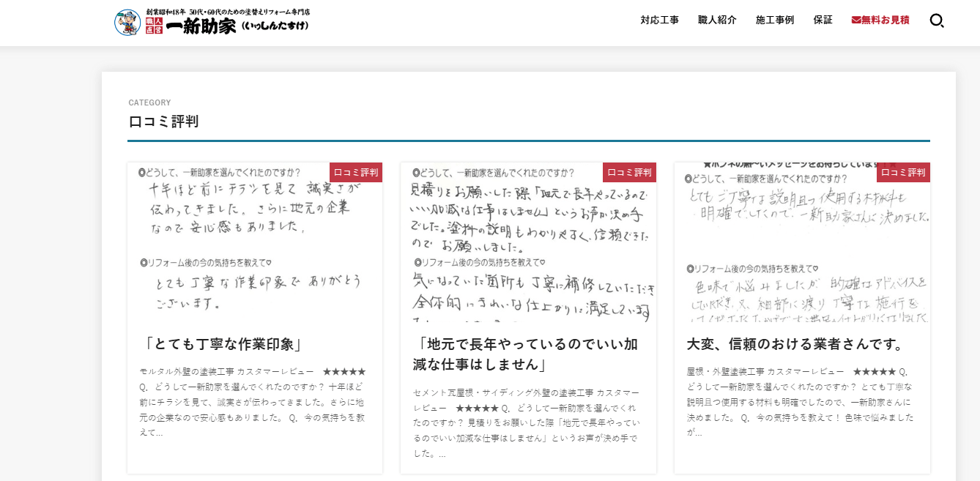This screenshot has width=980, height=481.
Task: Open the handwritten thumbnail of 「地元で長年やっている…」
Action: click(x=528, y=243)
